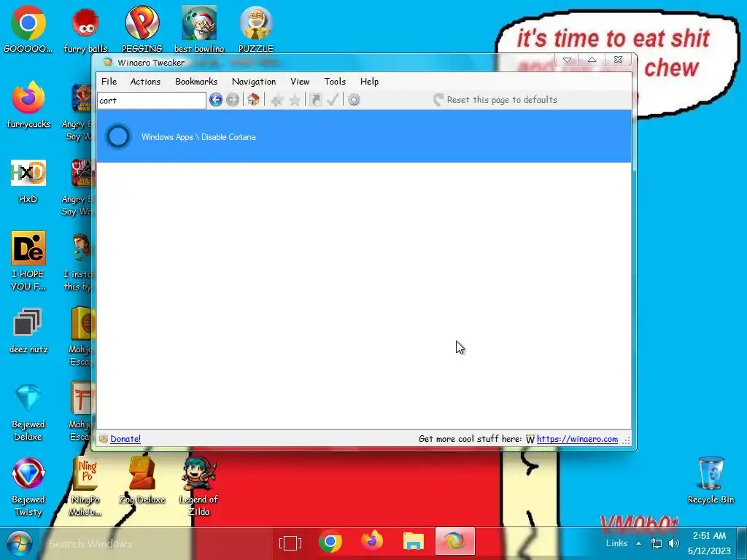Open Task View on the taskbar
This screenshot has width=747, height=560.
(x=290, y=542)
